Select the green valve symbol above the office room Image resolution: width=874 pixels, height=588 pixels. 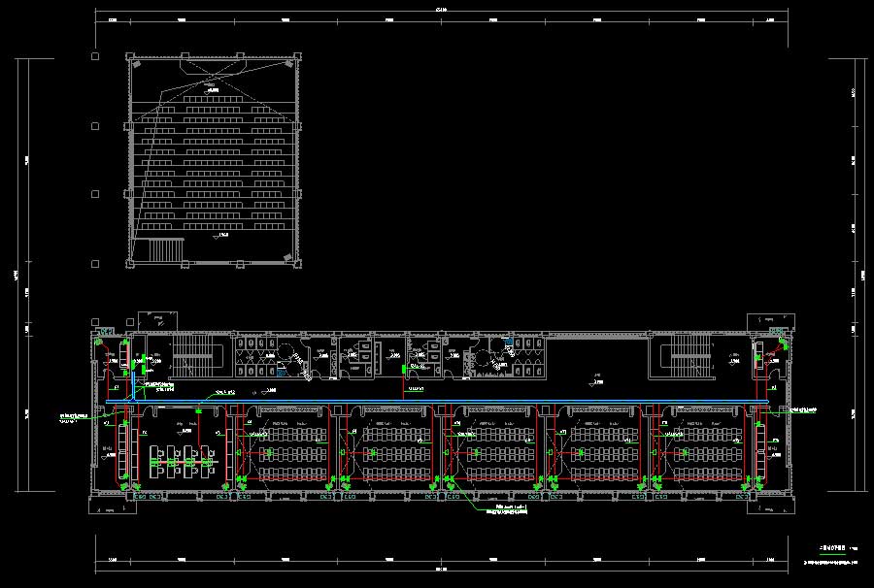(198, 411)
